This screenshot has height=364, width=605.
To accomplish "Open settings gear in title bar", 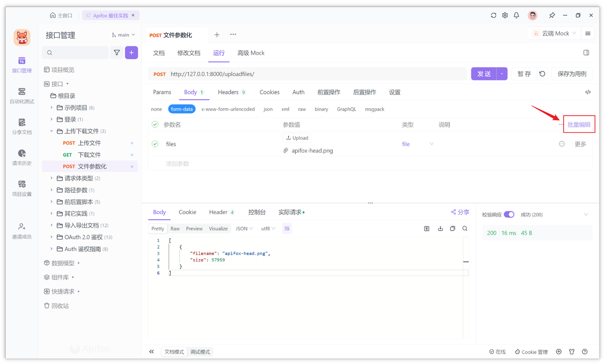I will [505, 15].
